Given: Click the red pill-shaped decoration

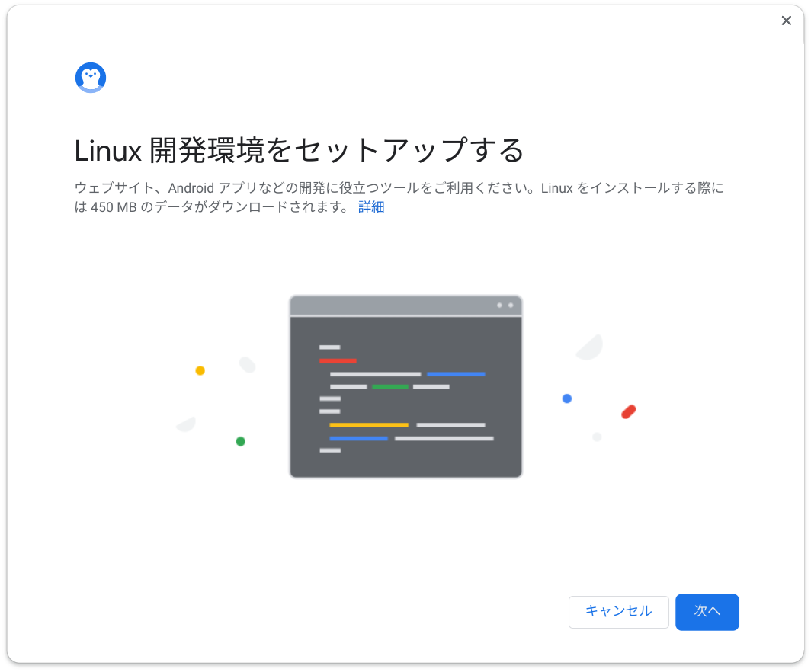Looking at the screenshot, I should 628,412.
